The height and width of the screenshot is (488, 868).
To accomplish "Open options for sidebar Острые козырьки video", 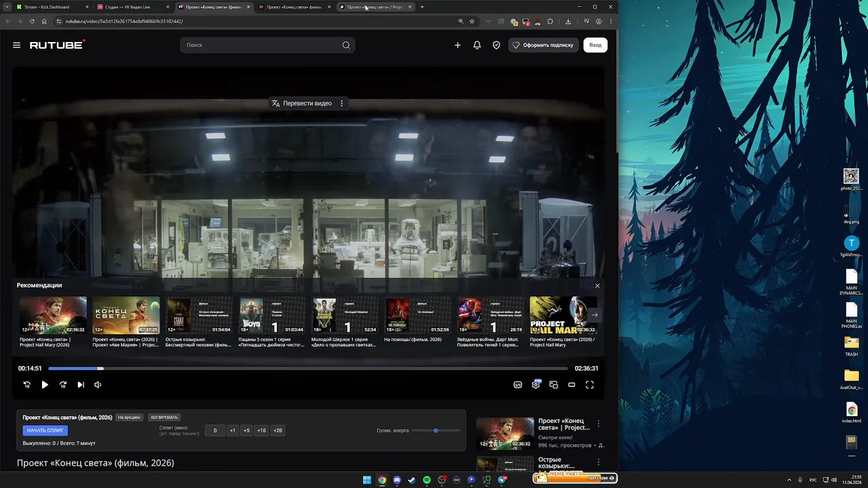I will click(x=598, y=463).
